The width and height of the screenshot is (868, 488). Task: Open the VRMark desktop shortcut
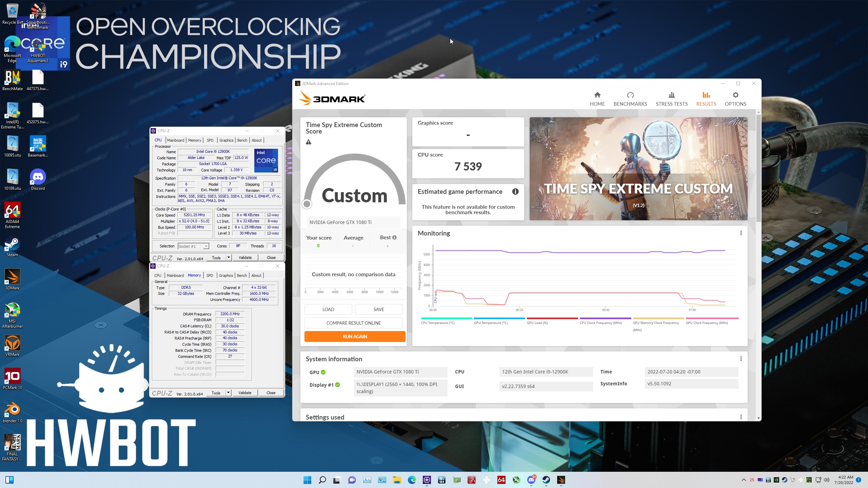pos(13,346)
